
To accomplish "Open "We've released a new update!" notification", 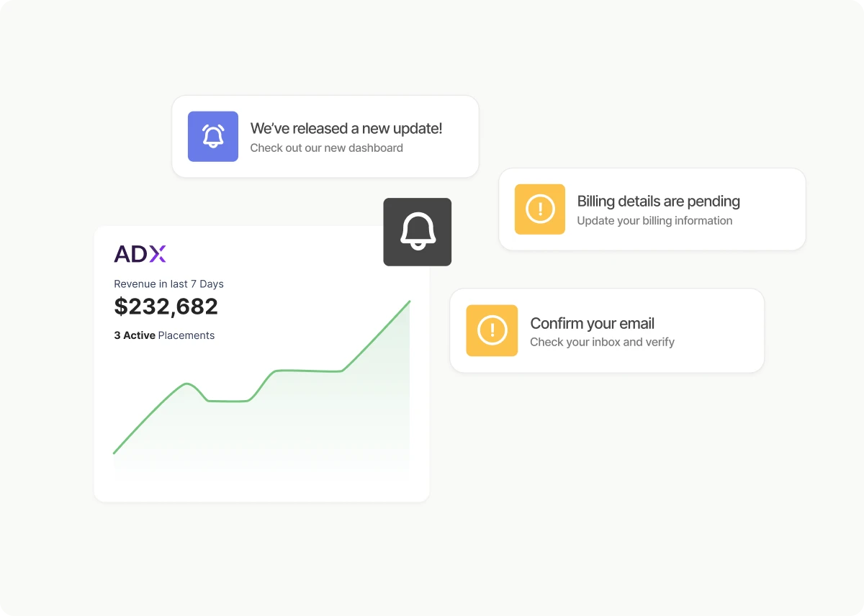I will point(346,129).
